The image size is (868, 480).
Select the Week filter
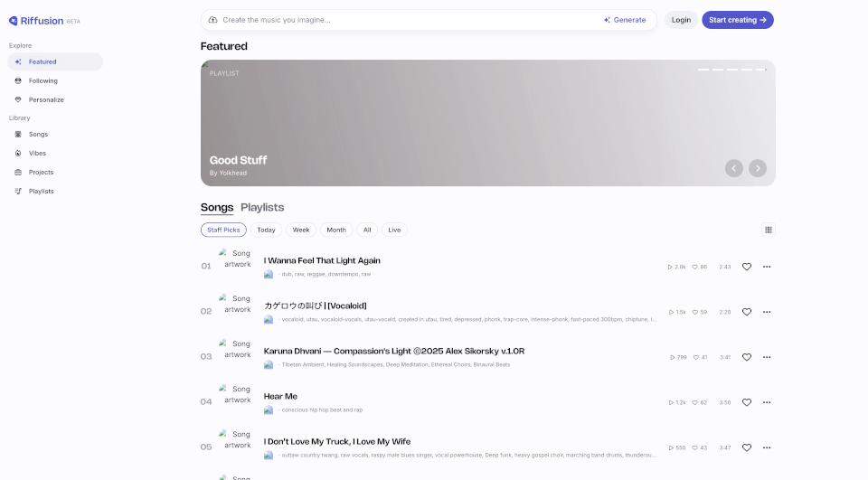point(301,230)
